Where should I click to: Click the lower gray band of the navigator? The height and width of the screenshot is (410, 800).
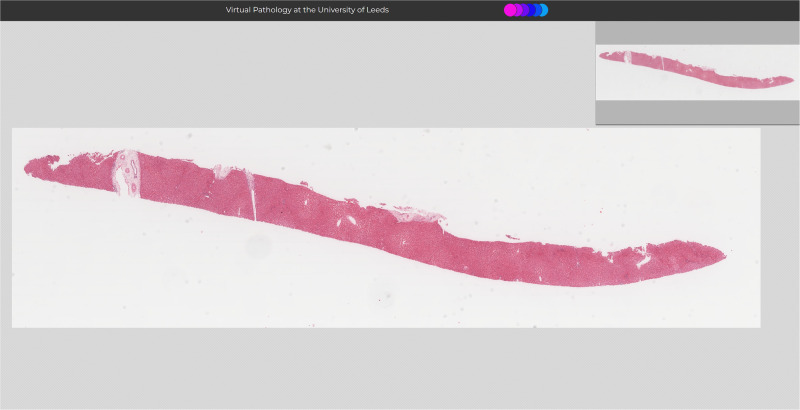[x=697, y=112]
